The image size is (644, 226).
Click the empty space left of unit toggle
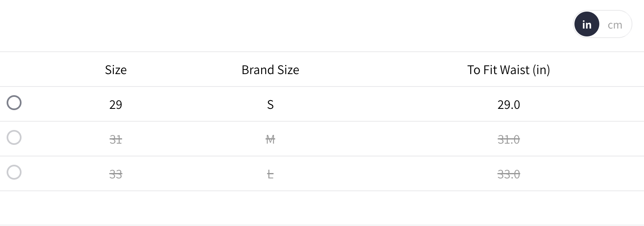(290, 25)
